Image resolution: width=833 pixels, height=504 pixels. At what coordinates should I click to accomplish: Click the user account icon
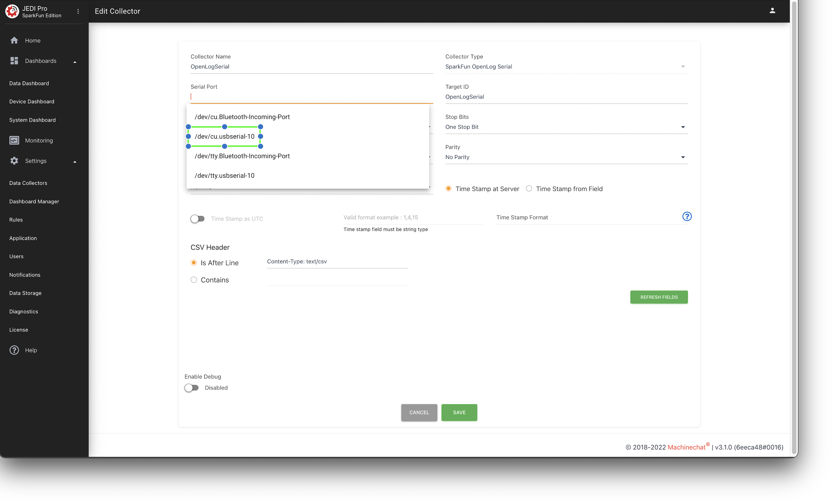772,11
